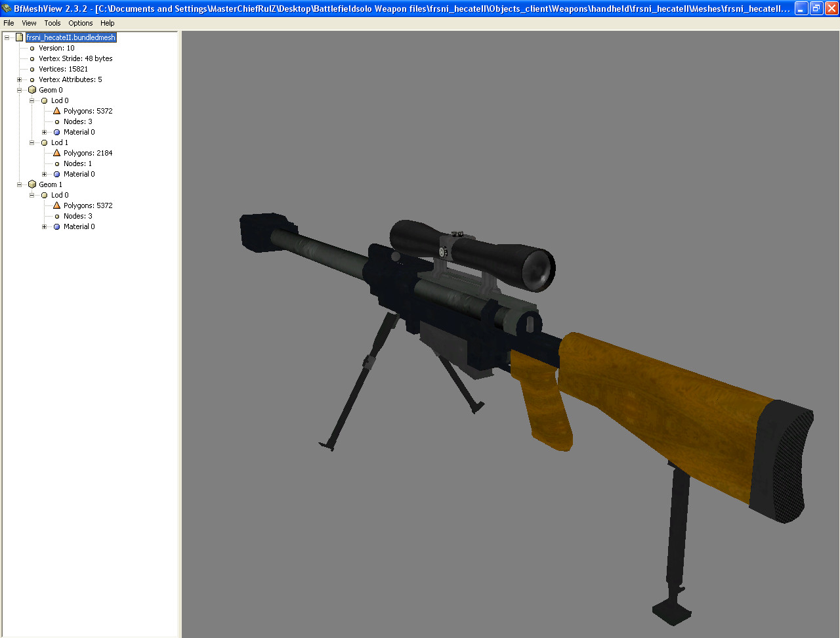
Task: Collapse the Geom 1 branch
Action: click(19, 184)
